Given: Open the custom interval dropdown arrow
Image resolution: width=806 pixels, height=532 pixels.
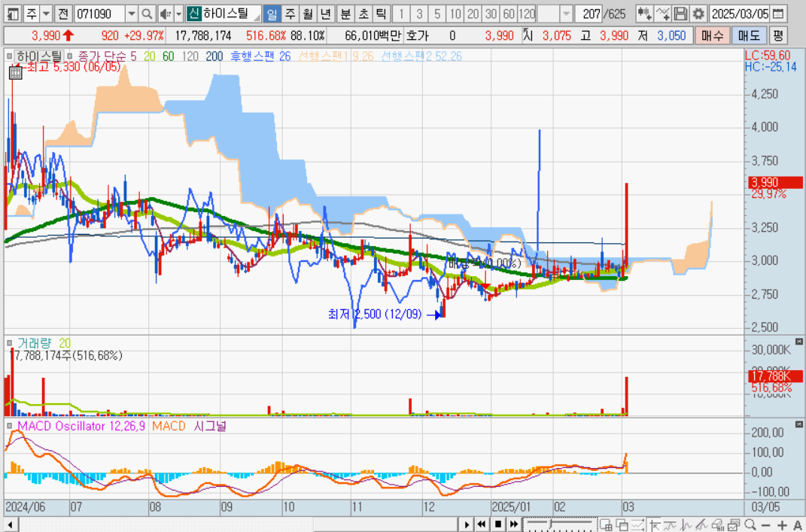Looking at the screenshot, I should click(566, 14).
